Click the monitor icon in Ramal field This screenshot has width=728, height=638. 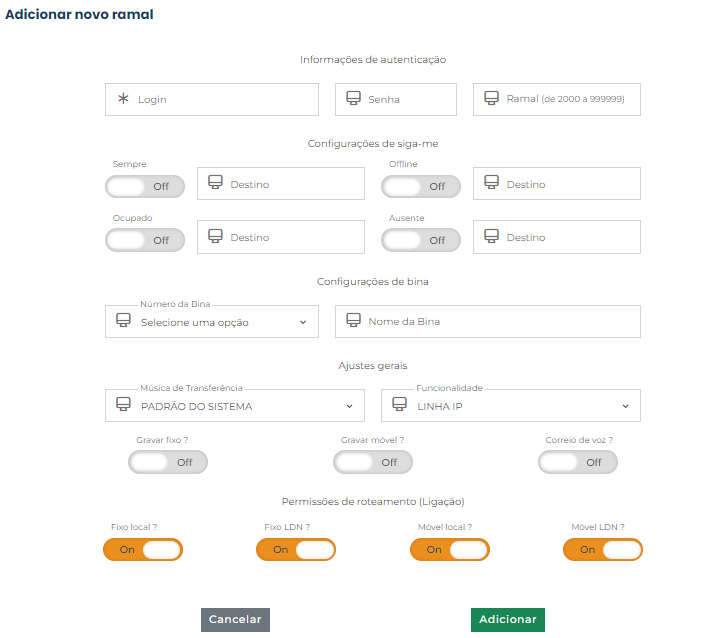coord(491,99)
